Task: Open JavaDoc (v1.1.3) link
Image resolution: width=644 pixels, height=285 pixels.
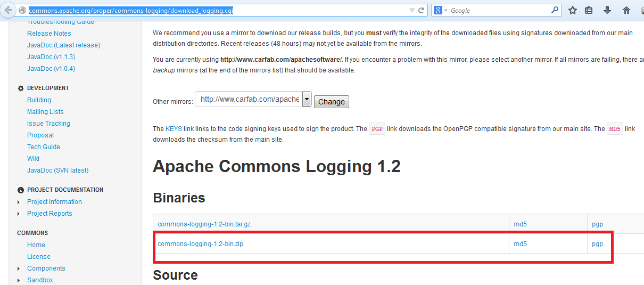Action: coord(51,57)
